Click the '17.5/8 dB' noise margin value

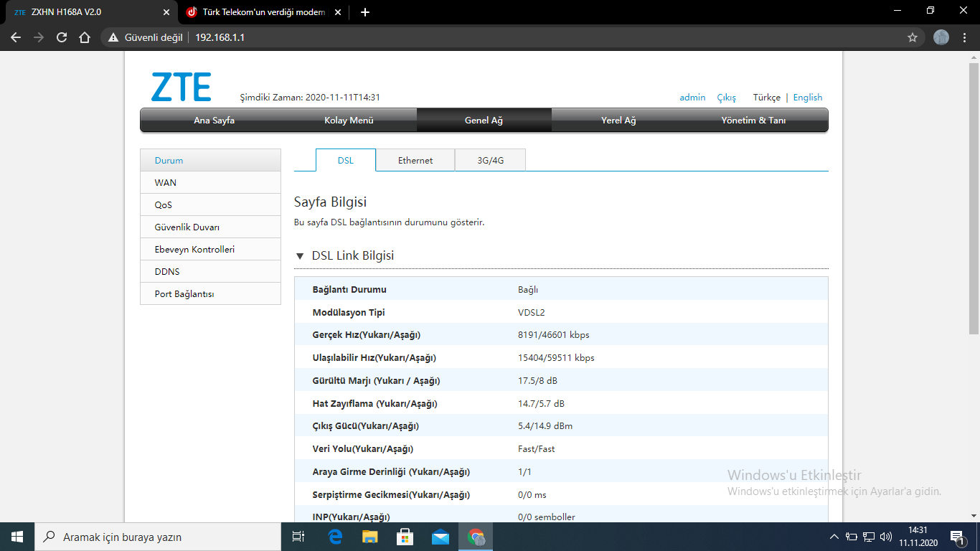(x=537, y=381)
